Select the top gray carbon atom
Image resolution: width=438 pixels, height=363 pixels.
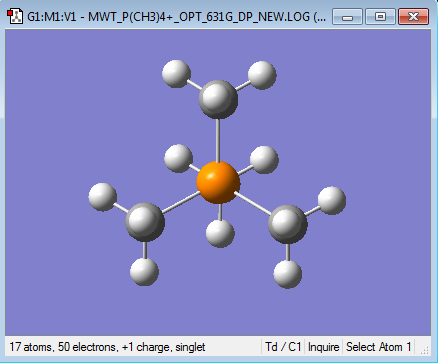pyautogui.click(x=218, y=99)
